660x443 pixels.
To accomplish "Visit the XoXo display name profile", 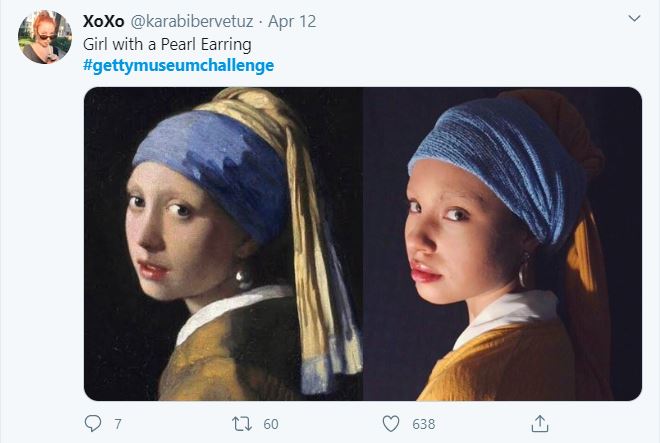I will click(104, 21).
